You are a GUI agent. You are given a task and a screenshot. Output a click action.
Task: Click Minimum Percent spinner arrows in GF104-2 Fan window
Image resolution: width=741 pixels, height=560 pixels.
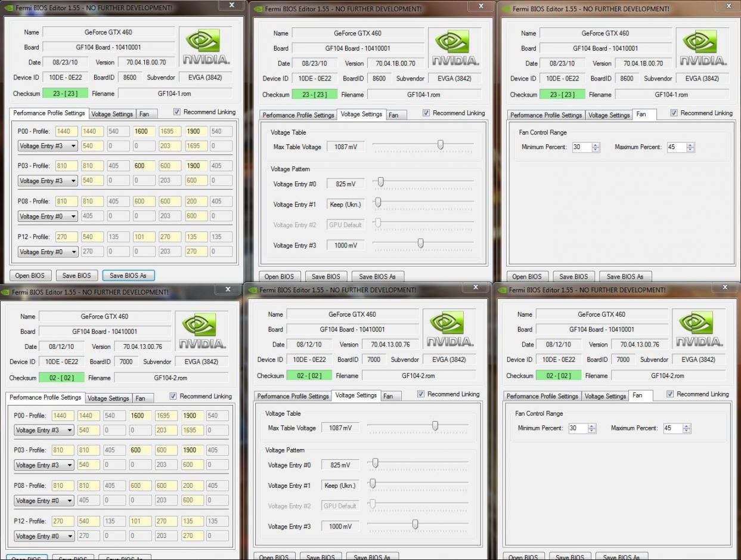point(592,428)
